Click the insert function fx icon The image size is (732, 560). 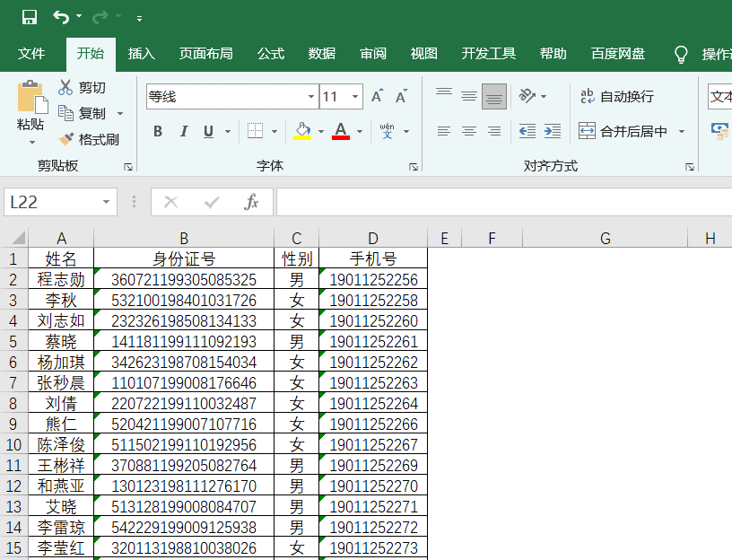coord(251,202)
